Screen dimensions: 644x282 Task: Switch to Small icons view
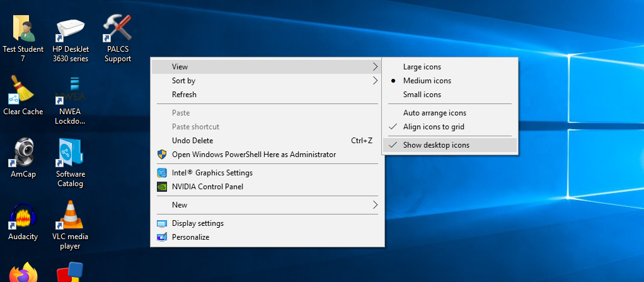click(x=422, y=95)
